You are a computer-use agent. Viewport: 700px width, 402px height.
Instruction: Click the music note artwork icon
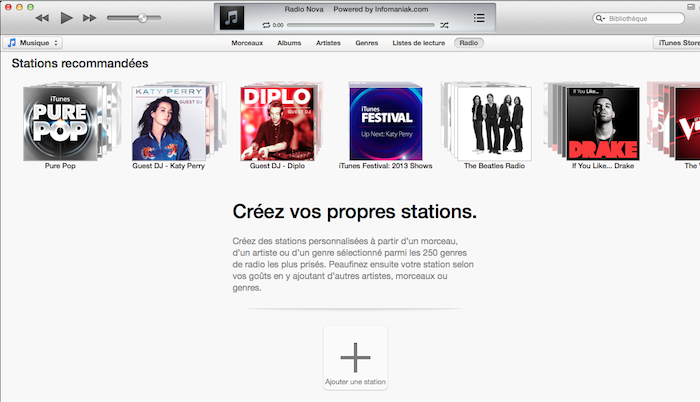click(232, 18)
